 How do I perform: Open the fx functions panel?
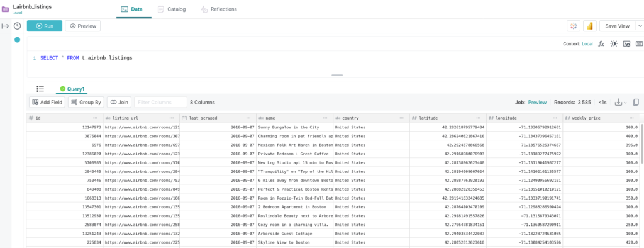(601, 43)
